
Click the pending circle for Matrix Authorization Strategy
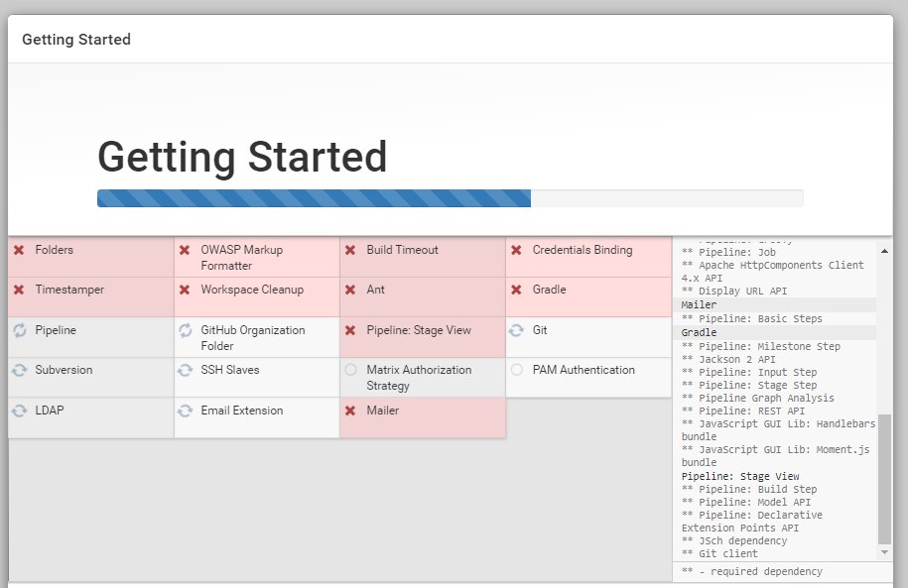click(x=351, y=369)
